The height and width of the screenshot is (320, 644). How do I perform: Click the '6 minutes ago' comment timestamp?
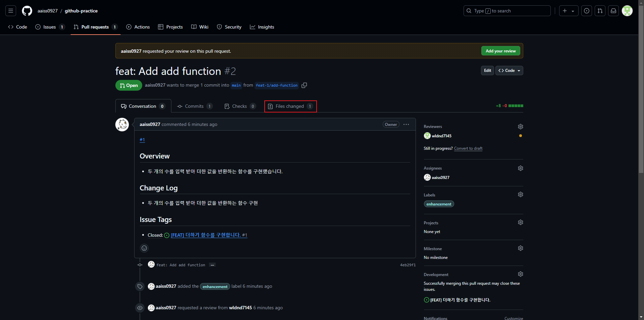[x=203, y=124]
